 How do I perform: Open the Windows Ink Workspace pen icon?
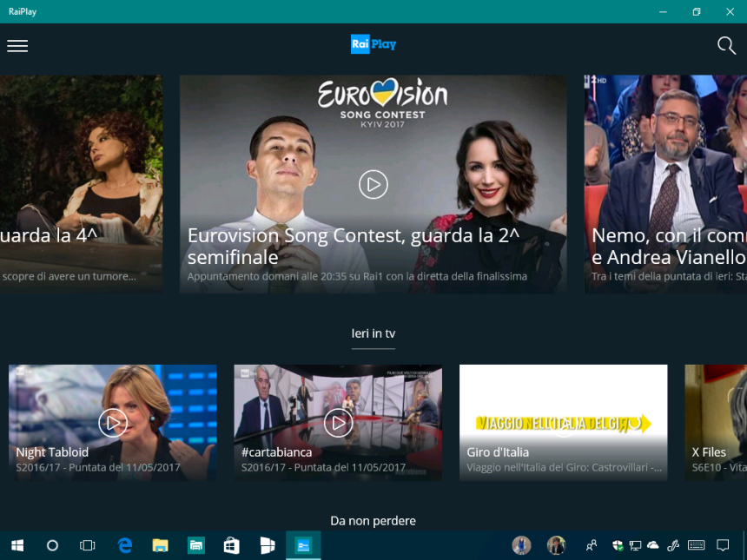coord(672,545)
